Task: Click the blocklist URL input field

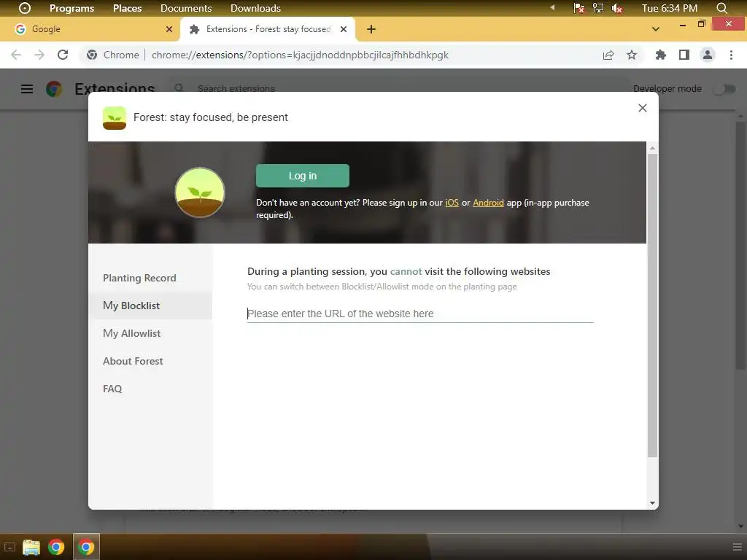Action: (420, 314)
